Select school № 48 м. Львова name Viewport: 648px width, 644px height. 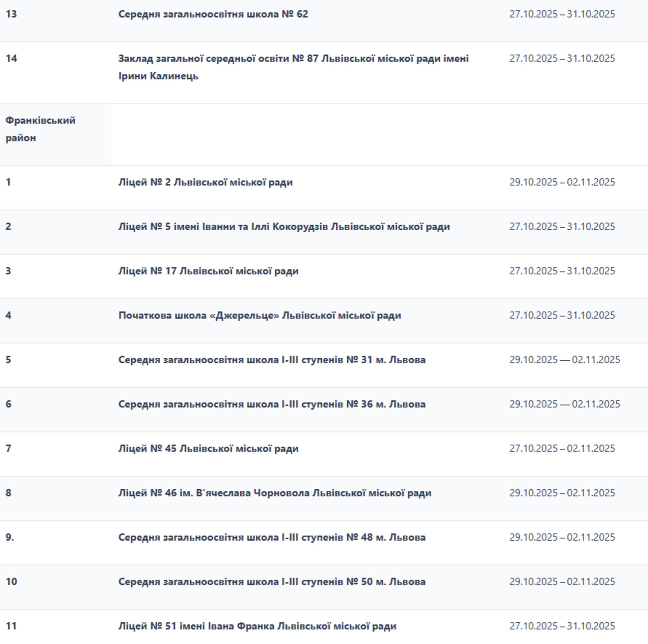(x=272, y=537)
